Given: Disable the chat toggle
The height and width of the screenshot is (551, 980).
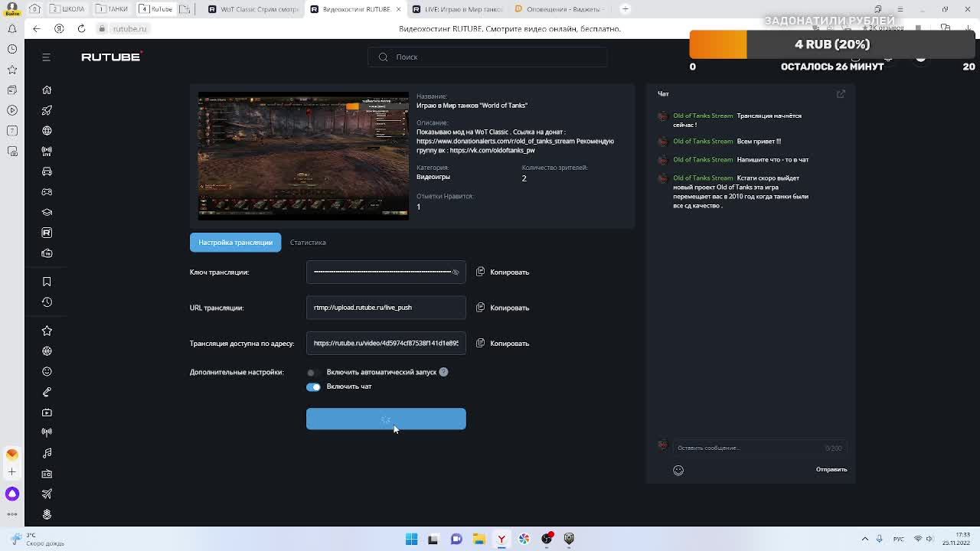Looking at the screenshot, I should 313,386.
